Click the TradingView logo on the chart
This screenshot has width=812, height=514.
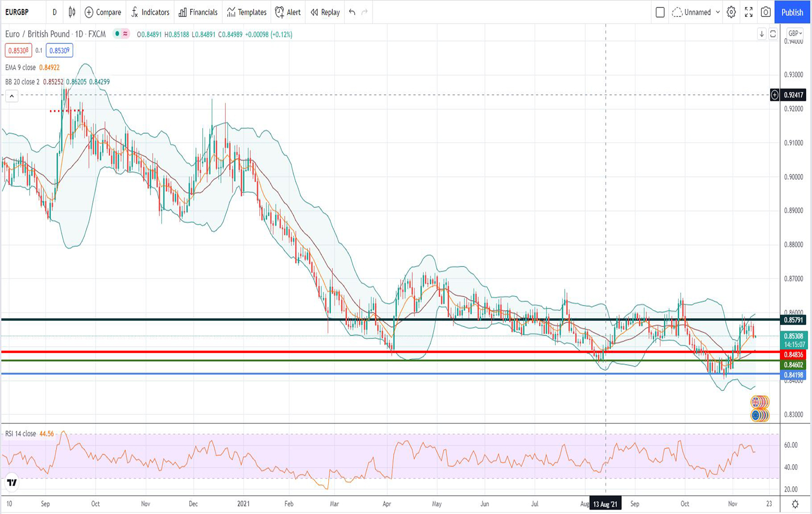11,483
